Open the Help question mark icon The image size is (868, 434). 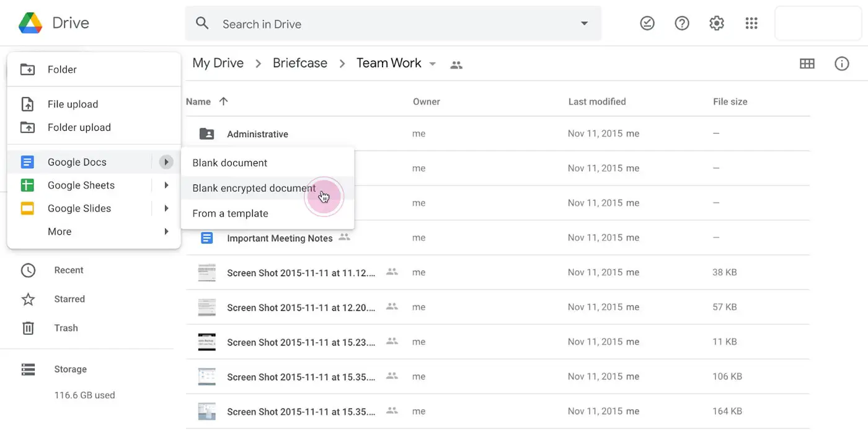[682, 24]
